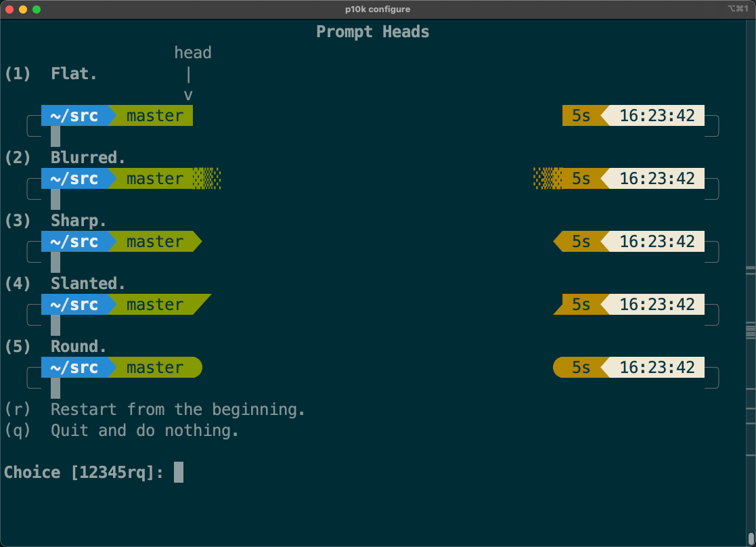
Task: Click the Prompt Heads heading
Action: [x=372, y=32]
